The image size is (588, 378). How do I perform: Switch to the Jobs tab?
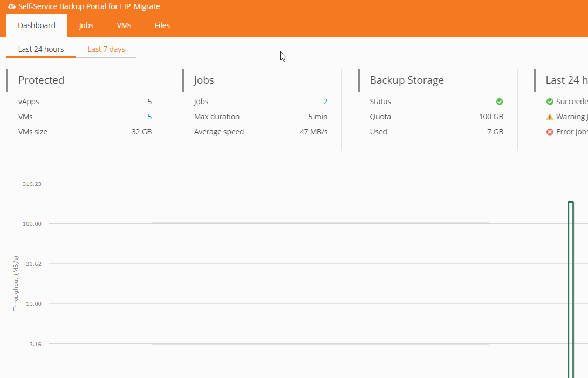point(86,25)
